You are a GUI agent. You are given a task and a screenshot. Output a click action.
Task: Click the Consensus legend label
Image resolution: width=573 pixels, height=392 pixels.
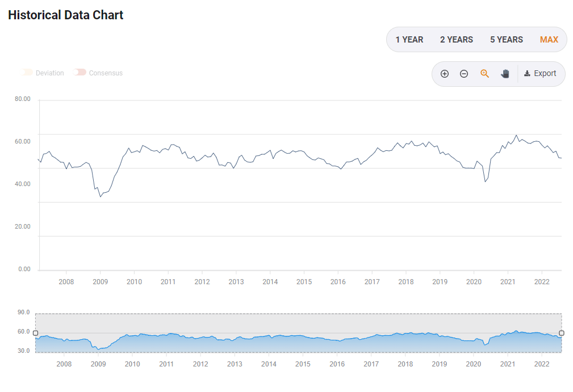pos(106,73)
